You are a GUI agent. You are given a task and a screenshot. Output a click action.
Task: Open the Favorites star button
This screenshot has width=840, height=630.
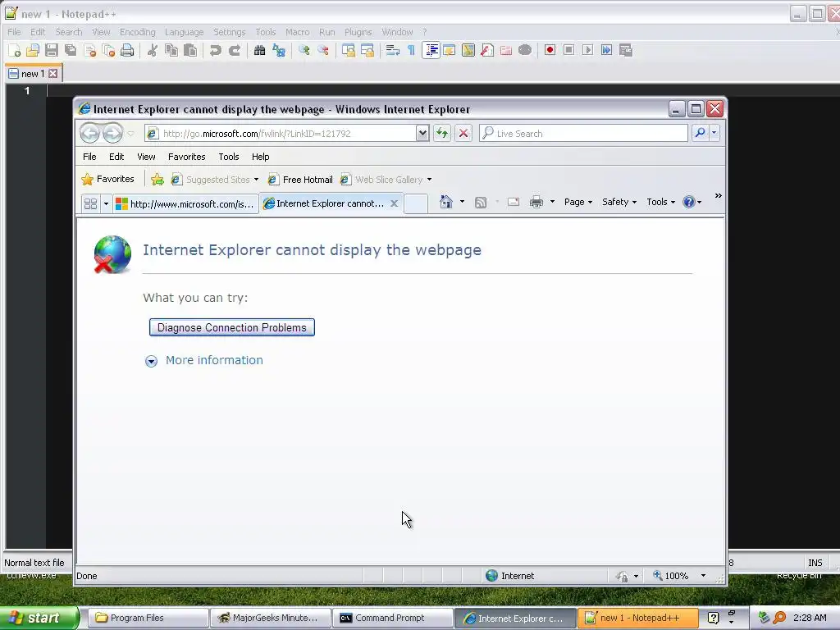point(107,179)
